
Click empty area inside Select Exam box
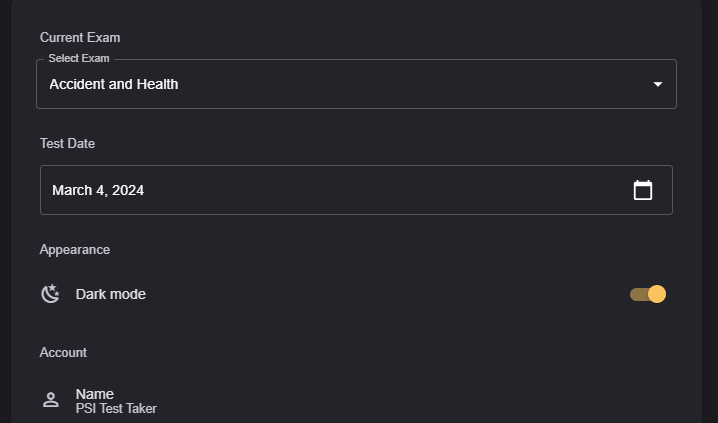pyautogui.click(x=400, y=84)
